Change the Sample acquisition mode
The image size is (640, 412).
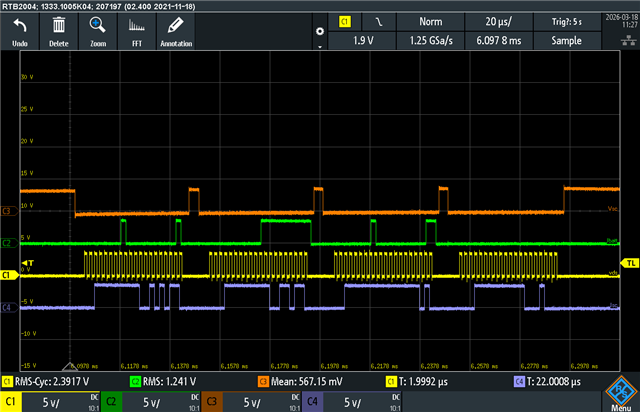tap(567, 40)
